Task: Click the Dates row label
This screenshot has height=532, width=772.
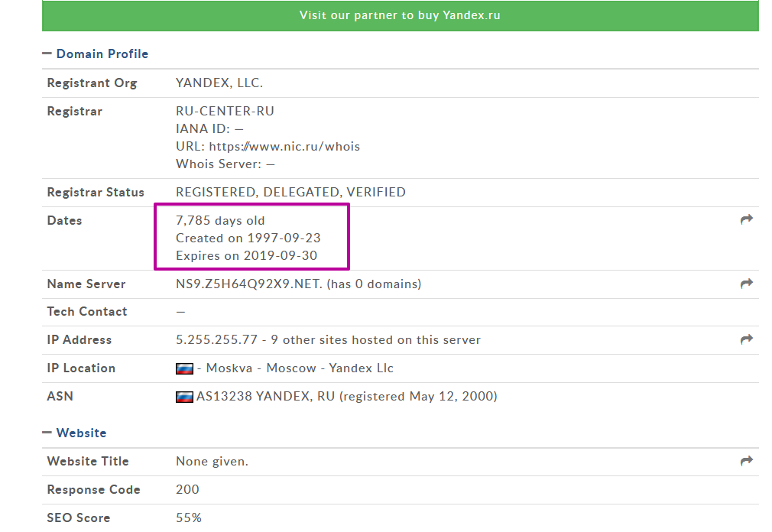Action: click(64, 220)
